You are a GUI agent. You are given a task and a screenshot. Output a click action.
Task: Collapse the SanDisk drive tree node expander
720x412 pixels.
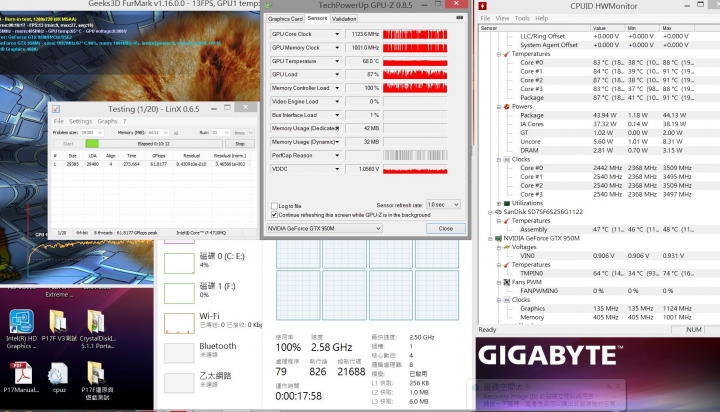[x=490, y=212]
